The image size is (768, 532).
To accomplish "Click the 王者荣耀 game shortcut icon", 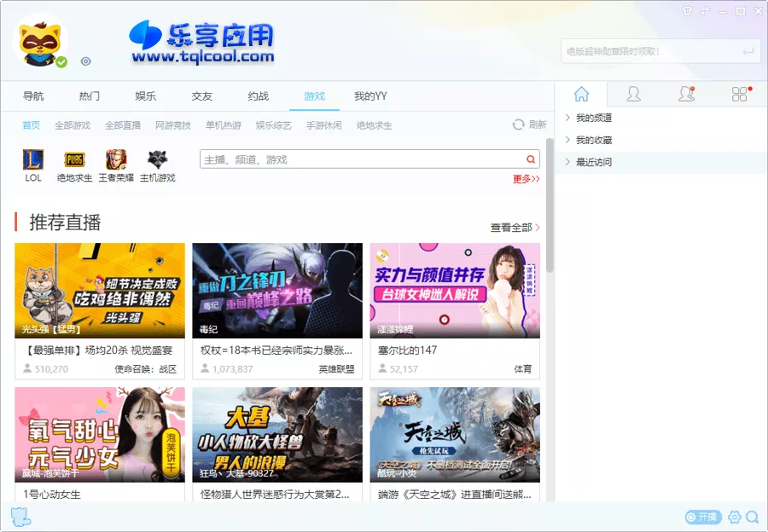I will pos(114,160).
